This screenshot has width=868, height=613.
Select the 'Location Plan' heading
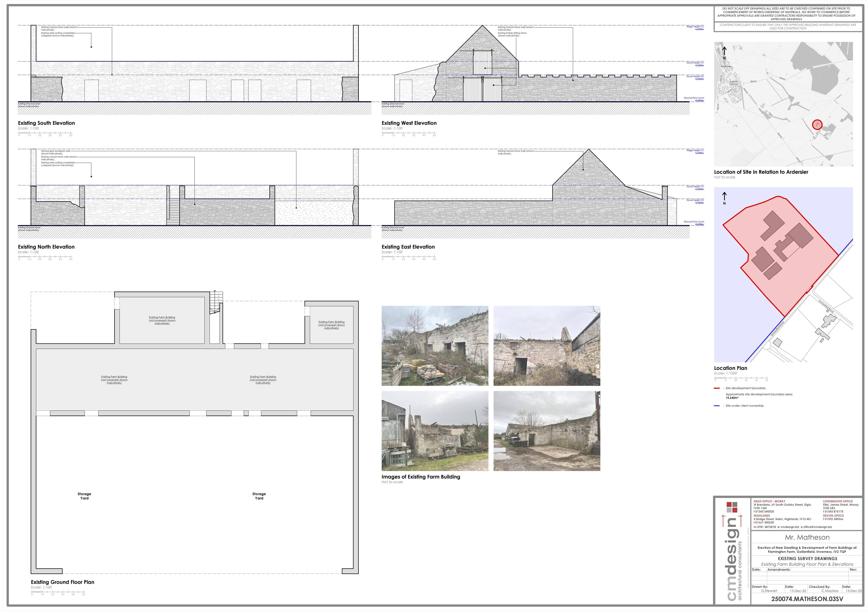click(x=730, y=368)
